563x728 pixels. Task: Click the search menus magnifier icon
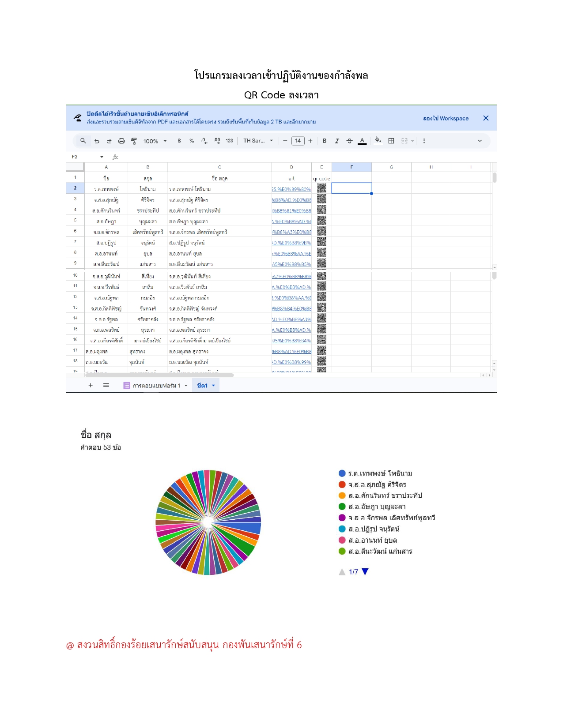(x=83, y=141)
